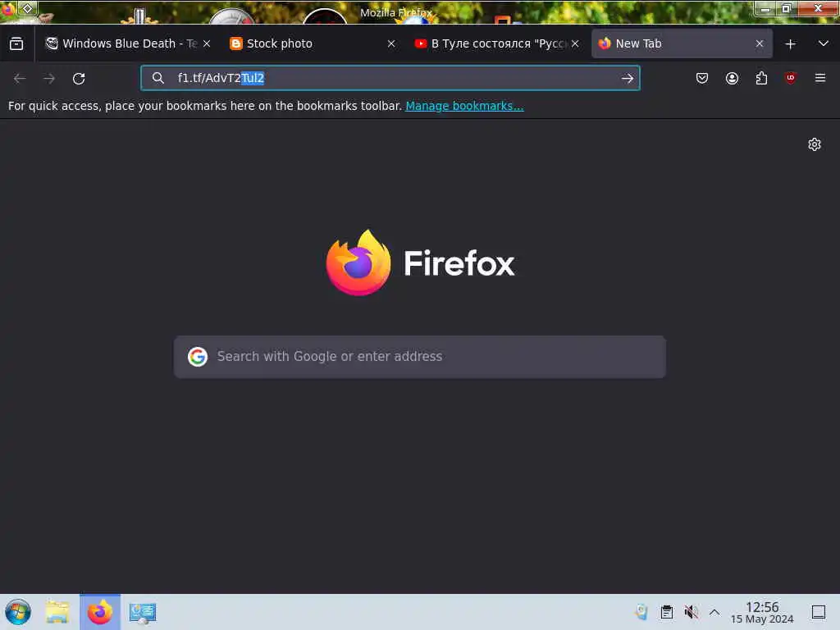Image resolution: width=840 pixels, height=630 pixels.
Task: Personalize new tab with gear icon
Action: [815, 144]
